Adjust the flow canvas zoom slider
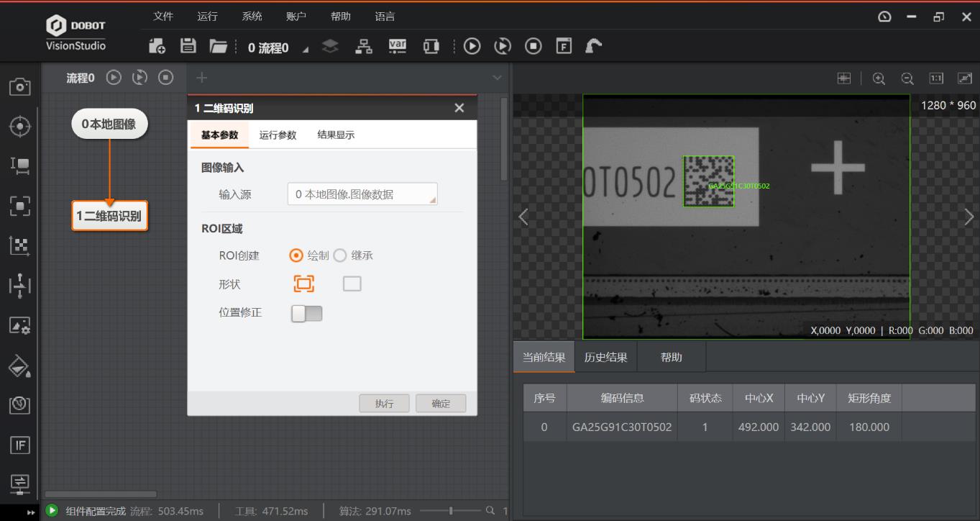The height and width of the screenshot is (521, 980). point(451,511)
